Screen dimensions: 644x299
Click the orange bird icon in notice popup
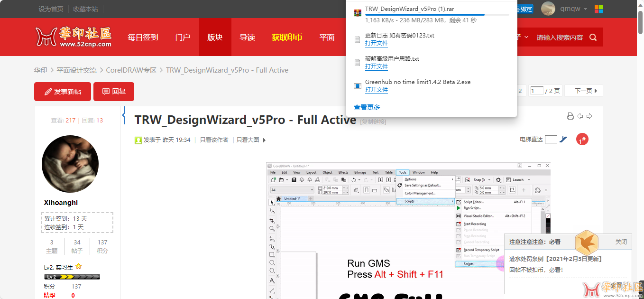586,243
